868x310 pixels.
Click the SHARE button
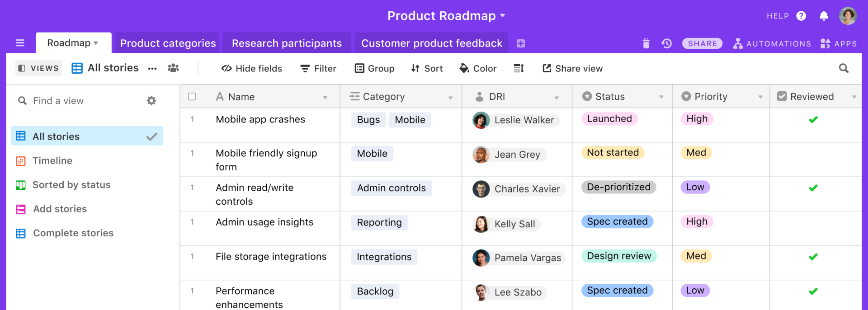(x=702, y=43)
